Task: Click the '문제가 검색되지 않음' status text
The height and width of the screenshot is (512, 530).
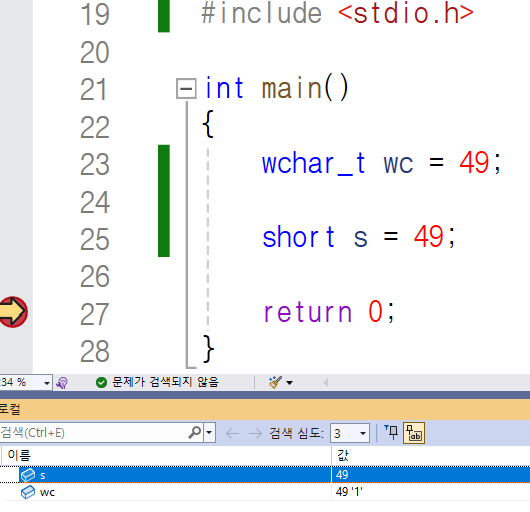Action: click(165, 382)
